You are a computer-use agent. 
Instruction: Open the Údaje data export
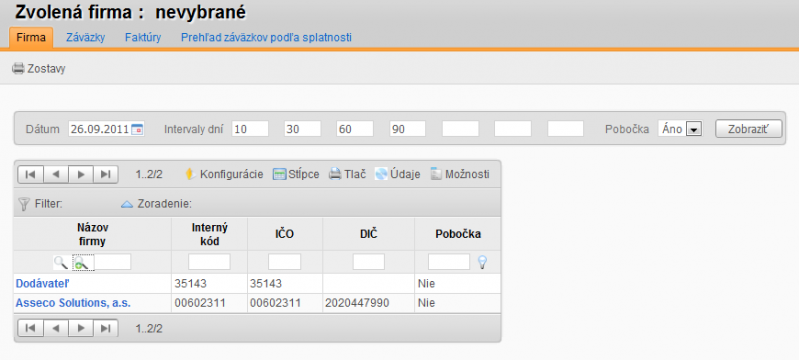coord(397,174)
